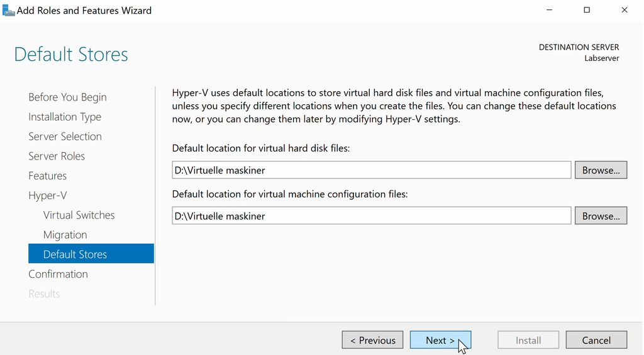Click the wizard icon in the title bar
The height and width of the screenshot is (355, 644).
[8, 11]
